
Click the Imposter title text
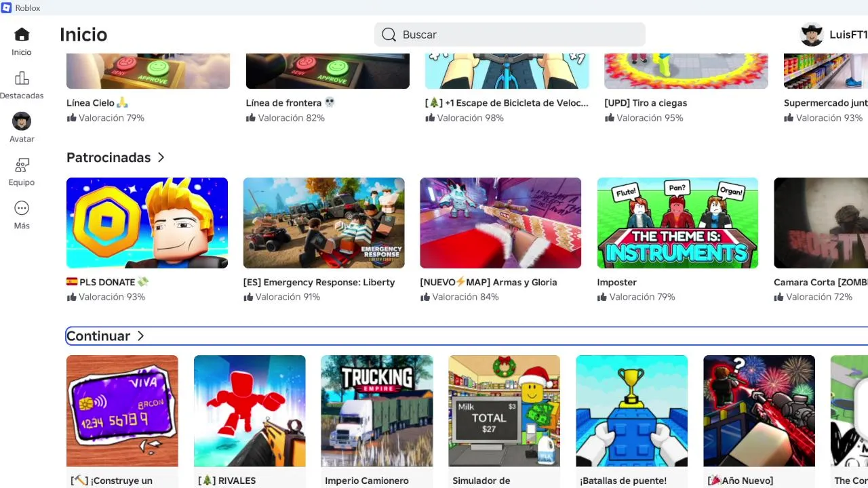point(617,282)
